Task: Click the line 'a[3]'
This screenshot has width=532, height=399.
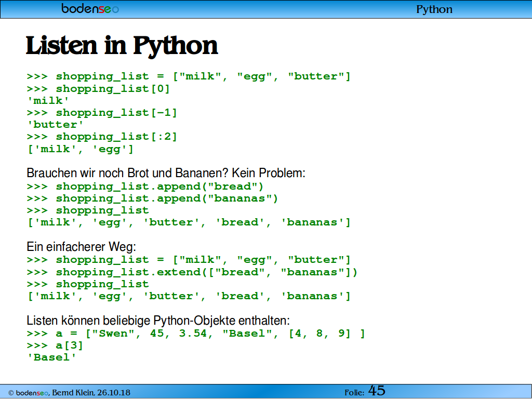Action: tap(55, 345)
